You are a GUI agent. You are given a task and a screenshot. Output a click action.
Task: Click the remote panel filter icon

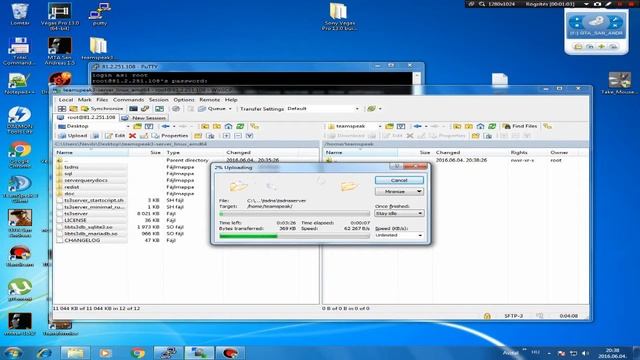(x=401, y=126)
